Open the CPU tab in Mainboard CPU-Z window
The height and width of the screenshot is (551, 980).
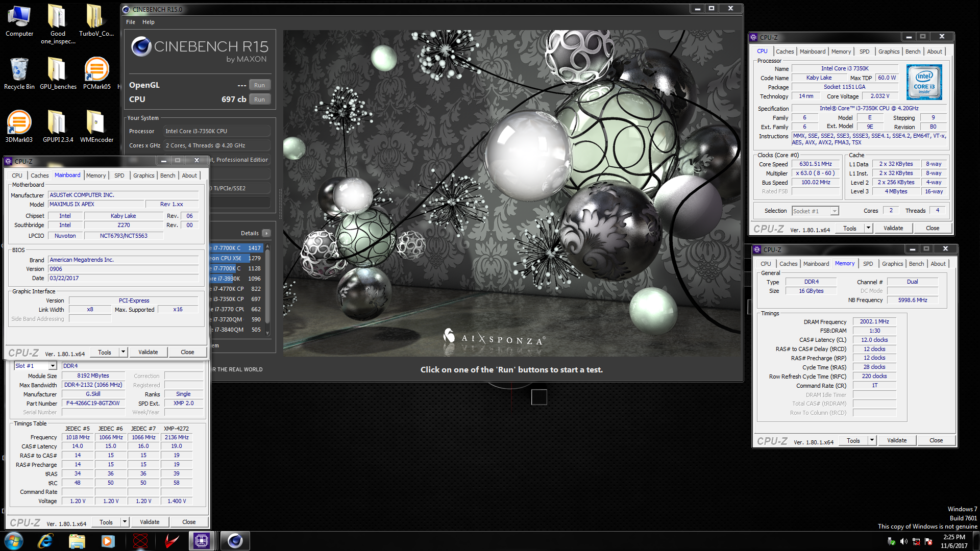tap(17, 176)
